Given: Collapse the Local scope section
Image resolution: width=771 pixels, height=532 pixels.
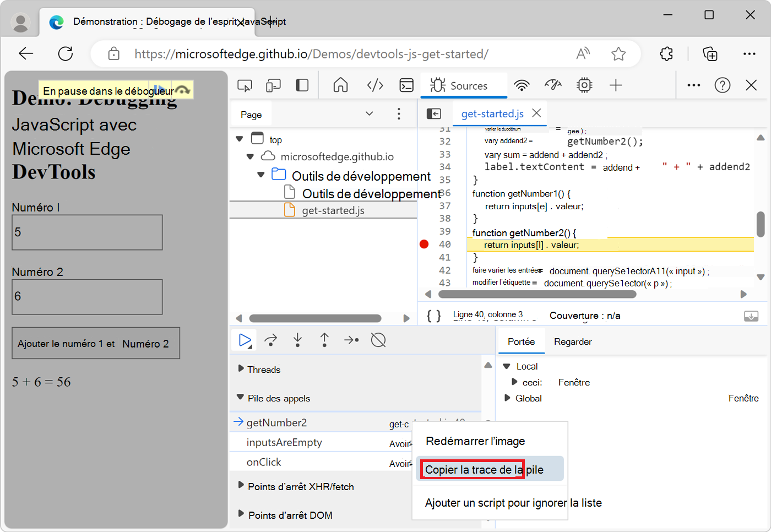Looking at the screenshot, I should 507,366.
